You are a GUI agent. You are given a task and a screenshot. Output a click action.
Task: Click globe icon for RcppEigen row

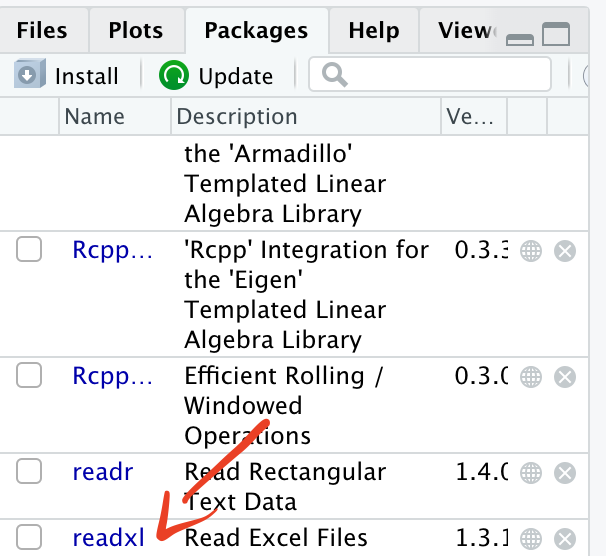point(531,251)
